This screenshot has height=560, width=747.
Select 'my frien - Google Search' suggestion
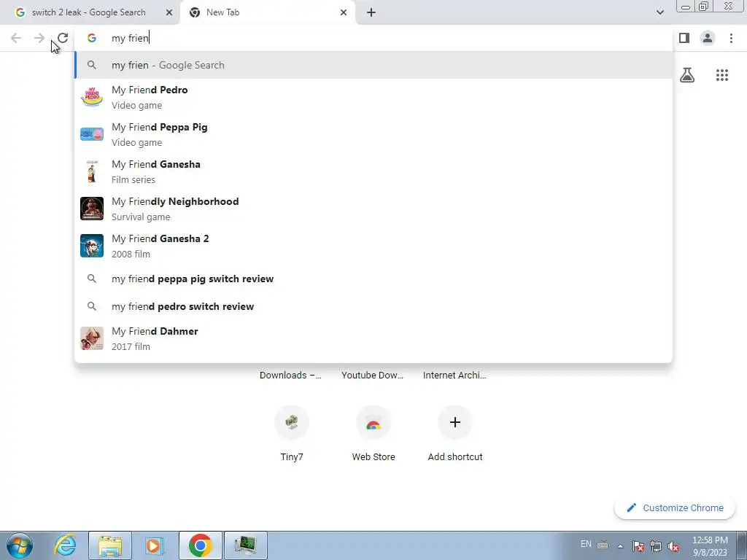click(373, 65)
